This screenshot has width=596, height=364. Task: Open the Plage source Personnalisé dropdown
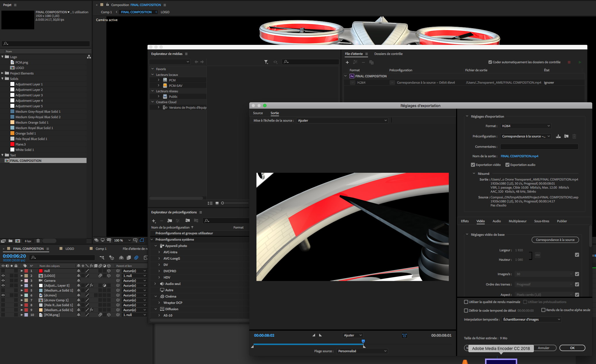[x=362, y=351]
